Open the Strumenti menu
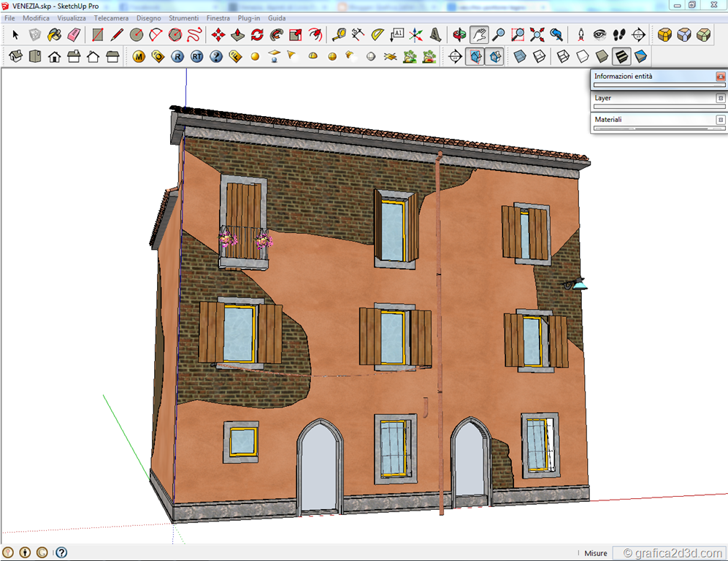 pos(183,18)
